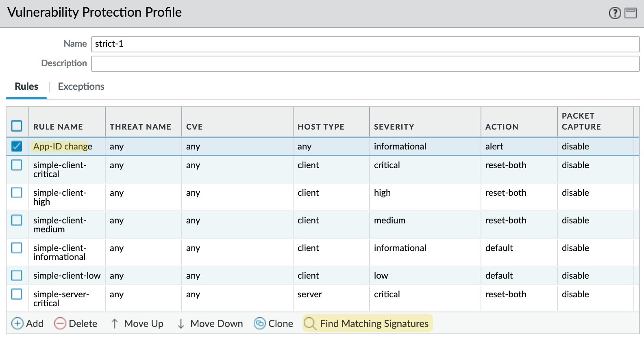Open the simple-client-high rule name

point(60,197)
